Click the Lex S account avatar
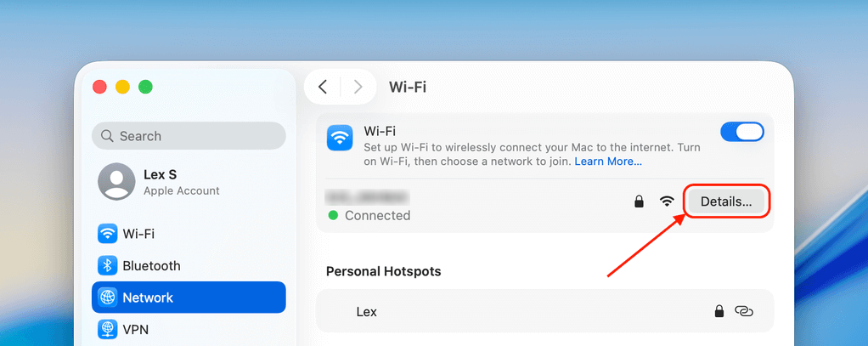868x346 pixels. (116, 181)
